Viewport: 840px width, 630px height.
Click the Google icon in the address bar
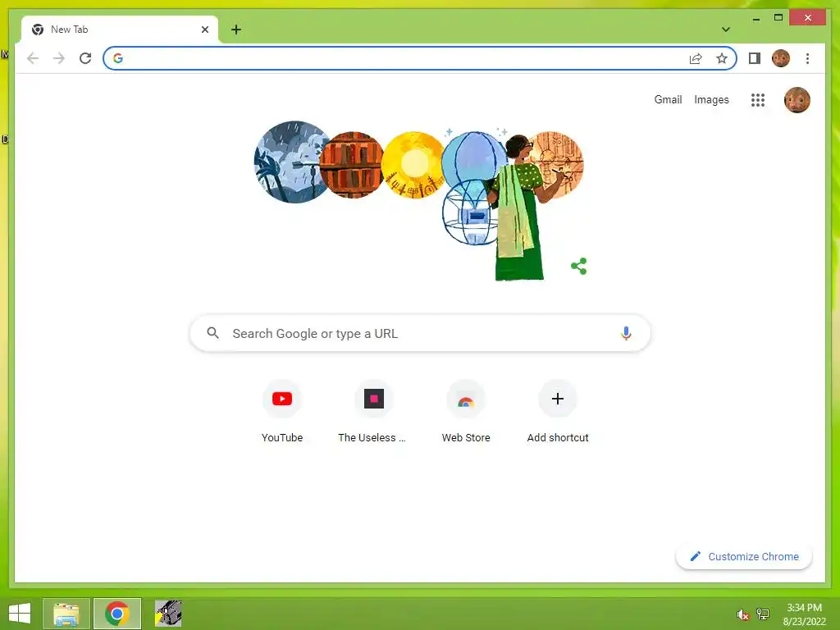coord(118,58)
